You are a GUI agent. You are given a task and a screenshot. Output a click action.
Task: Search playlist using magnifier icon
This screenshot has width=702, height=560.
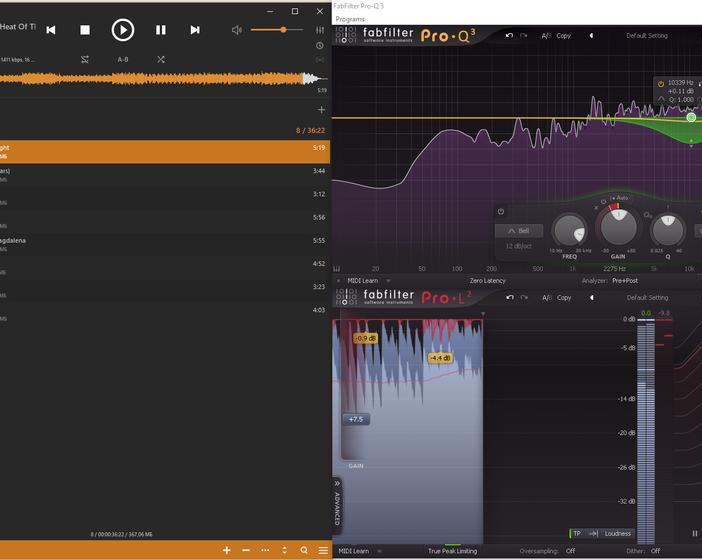304,550
